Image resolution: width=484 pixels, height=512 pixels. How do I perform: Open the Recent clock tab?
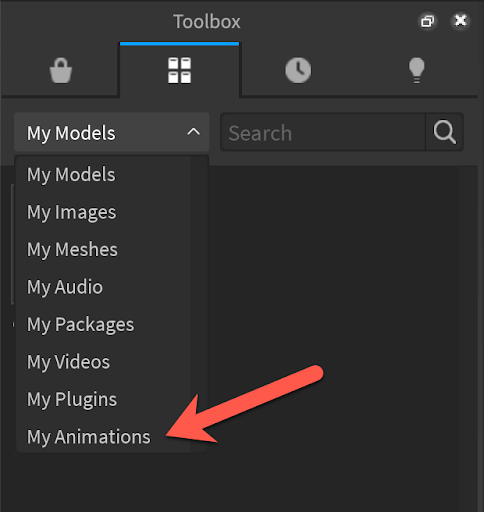(x=298, y=70)
